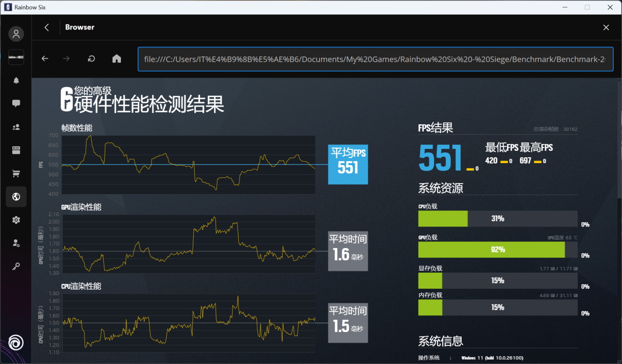Click the benchmark file URL address field
The height and width of the screenshot is (364, 622).
point(375,59)
